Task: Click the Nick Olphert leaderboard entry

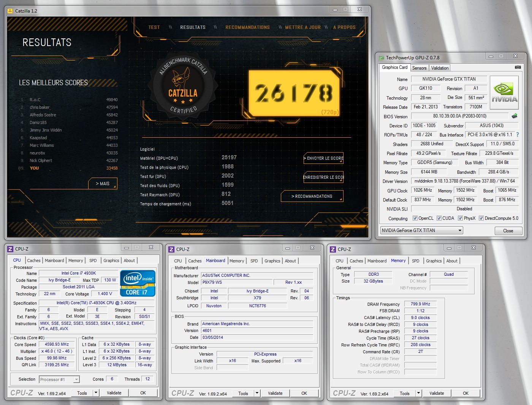Action: 69,160
